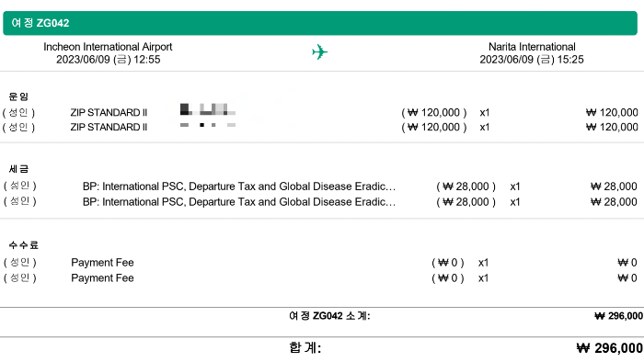Image resolution: width=644 pixels, height=362 pixels.
Task: Click the 운임 section heading
Action: pyautogui.click(x=18, y=96)
